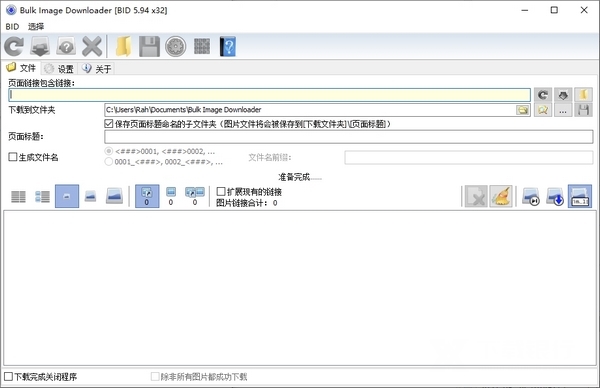The width and height of the screenshot is (600, 388).
Task: Switch to the 设置 tab
Action: tap(59, 69)
